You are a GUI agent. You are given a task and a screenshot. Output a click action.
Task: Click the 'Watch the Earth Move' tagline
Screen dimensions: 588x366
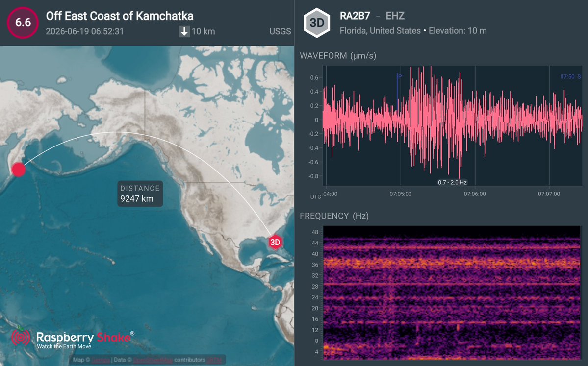64,346
